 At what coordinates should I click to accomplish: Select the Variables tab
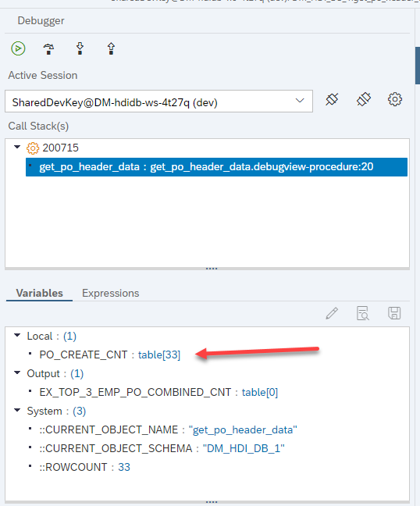click(39, 293)
